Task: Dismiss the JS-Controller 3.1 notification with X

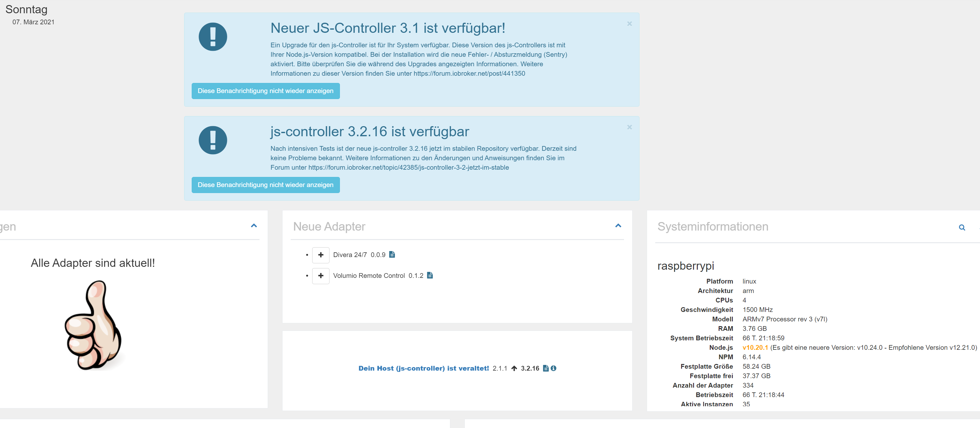Action: 629,24
